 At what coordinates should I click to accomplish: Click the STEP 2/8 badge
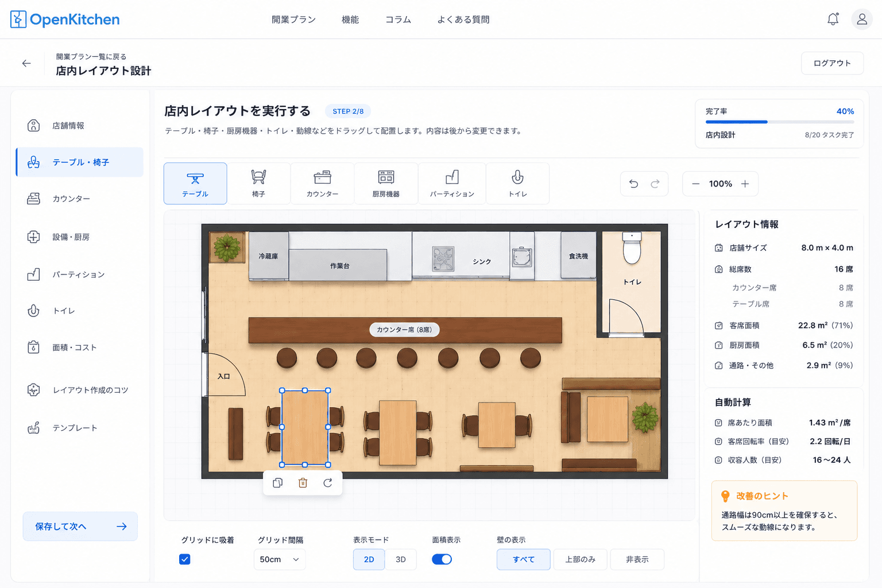tap(348, 111)
